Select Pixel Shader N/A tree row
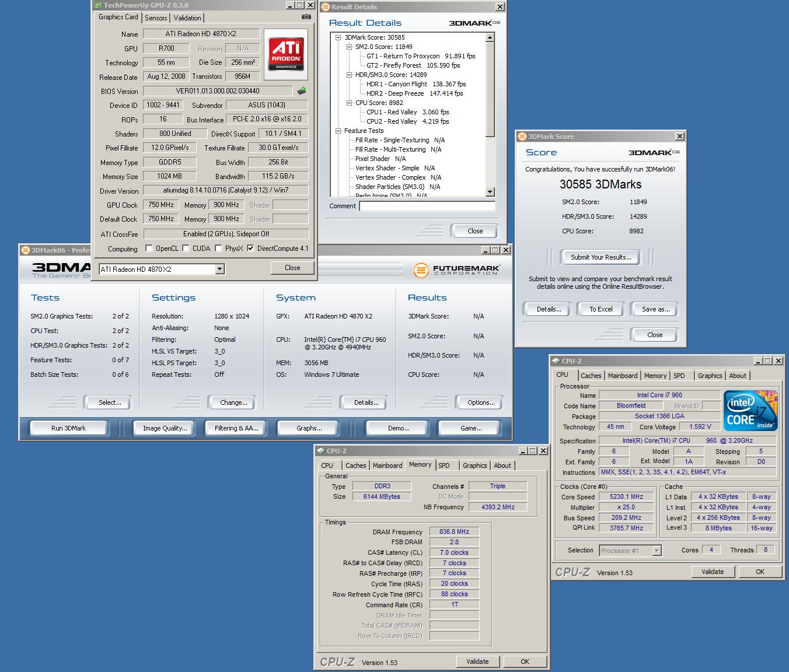 point(380,159)
